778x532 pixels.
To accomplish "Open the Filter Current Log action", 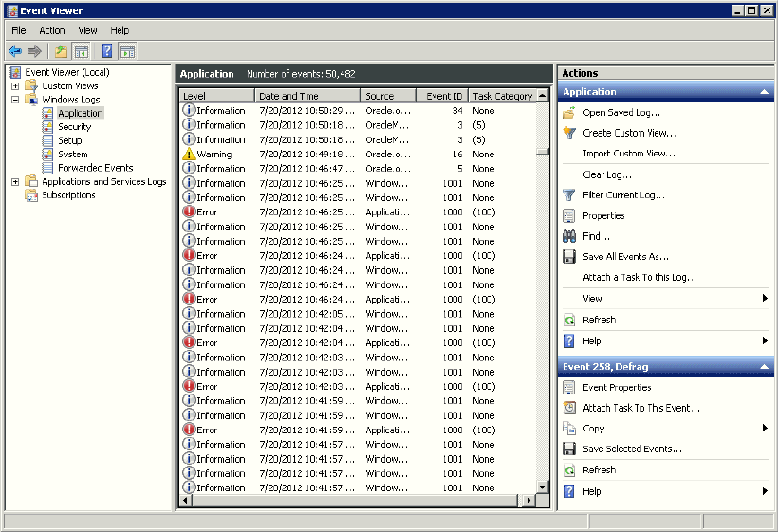I will (622, 195).
